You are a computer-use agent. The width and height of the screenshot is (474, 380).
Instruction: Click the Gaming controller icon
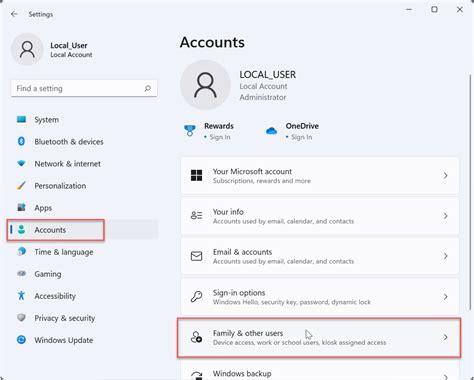21,273
